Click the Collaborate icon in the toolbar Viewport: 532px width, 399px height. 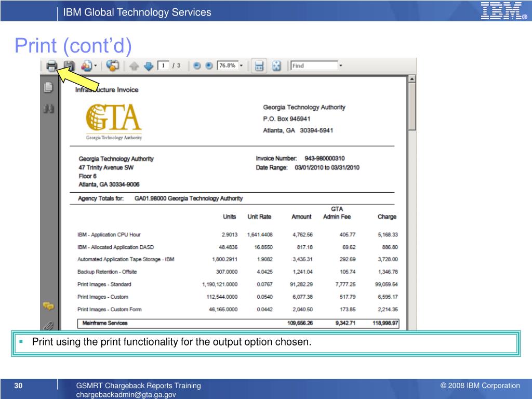[x=87, y=65]
